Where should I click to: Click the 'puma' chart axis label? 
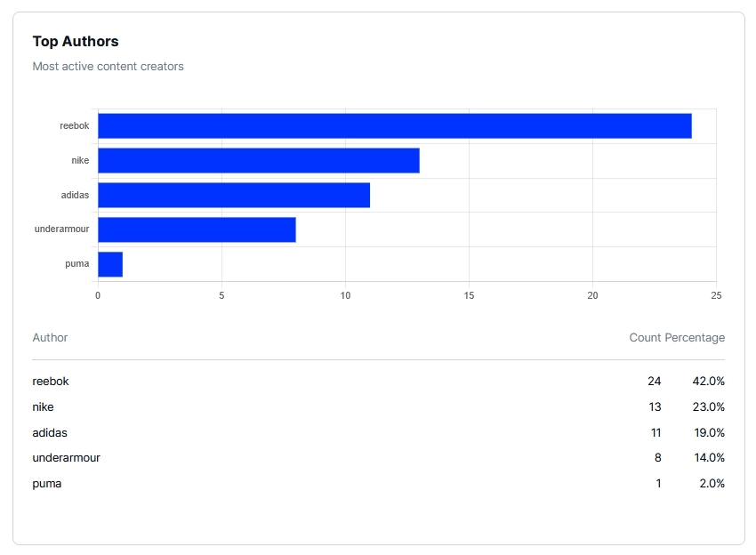77,264
